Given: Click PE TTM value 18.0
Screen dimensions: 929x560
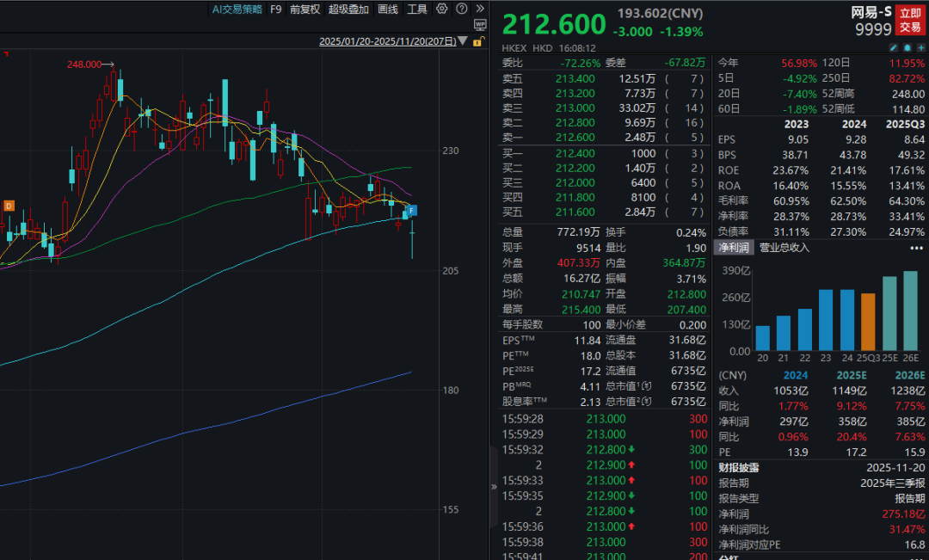Looking at the screenshot, I should pos(591,356).
